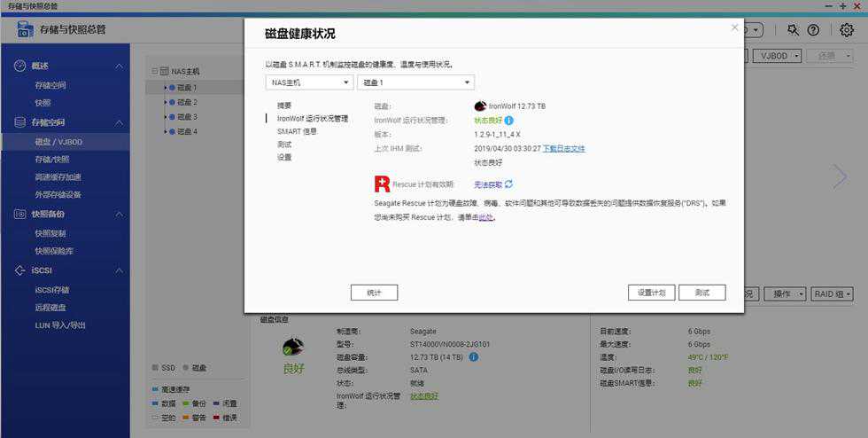The image size is (868, 438).
Task: Go to 设置 in dialog menu
Action: (284, 157)
